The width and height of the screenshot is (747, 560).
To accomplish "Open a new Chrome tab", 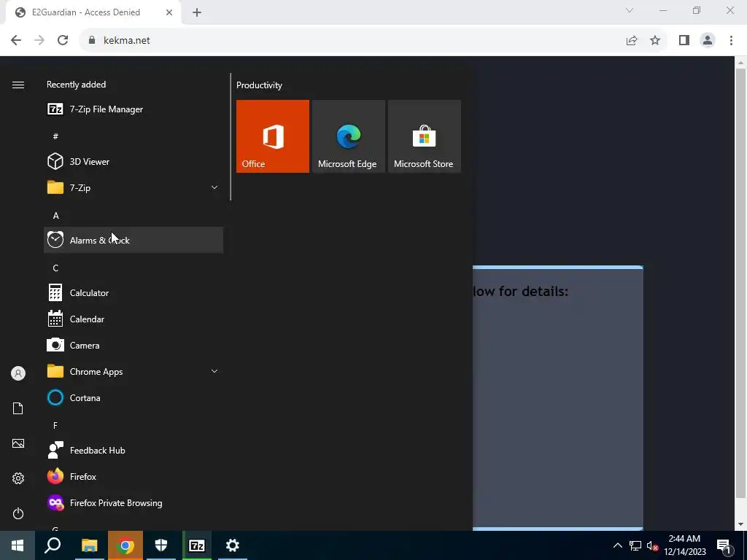I will (197, 13).
